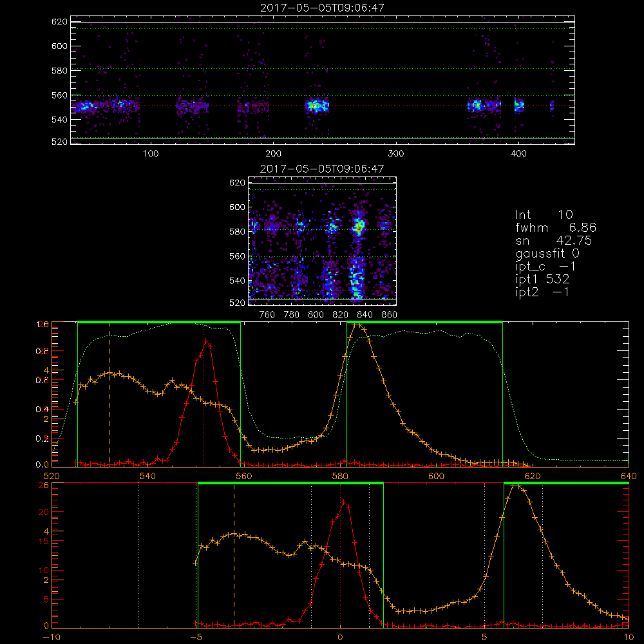Click the 'gaussfit 0' parameter line
The width and height of the screenshot is (644, 644).
(x=547, y=253)
